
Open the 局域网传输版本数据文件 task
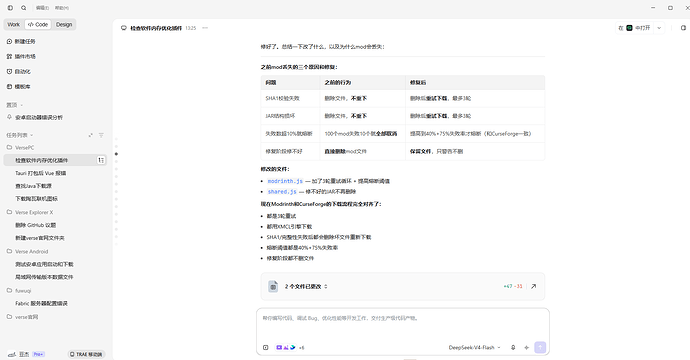pos(44,277)
